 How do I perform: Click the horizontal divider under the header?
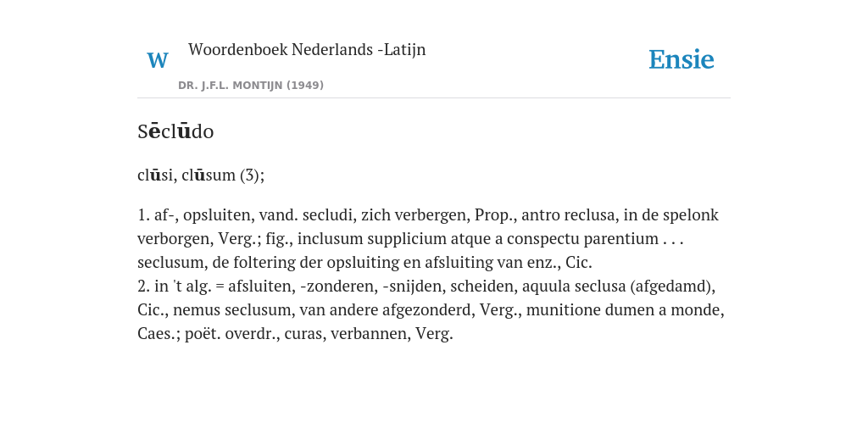(434, 98)
